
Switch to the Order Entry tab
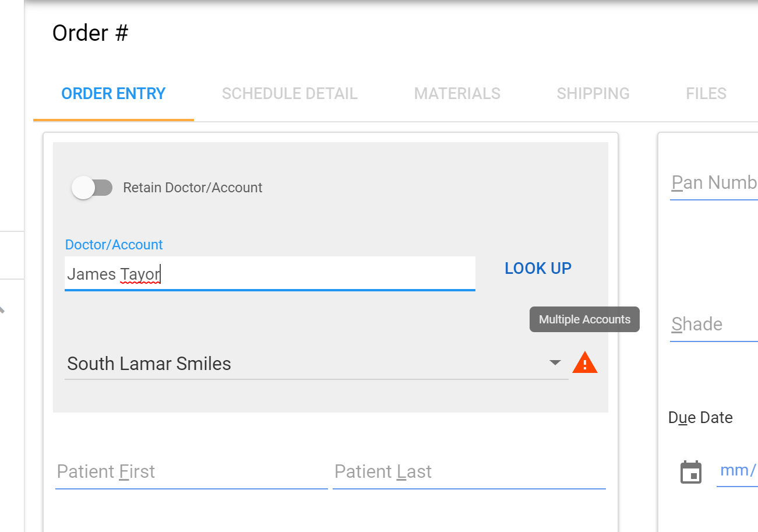click(x=114, y=94)
